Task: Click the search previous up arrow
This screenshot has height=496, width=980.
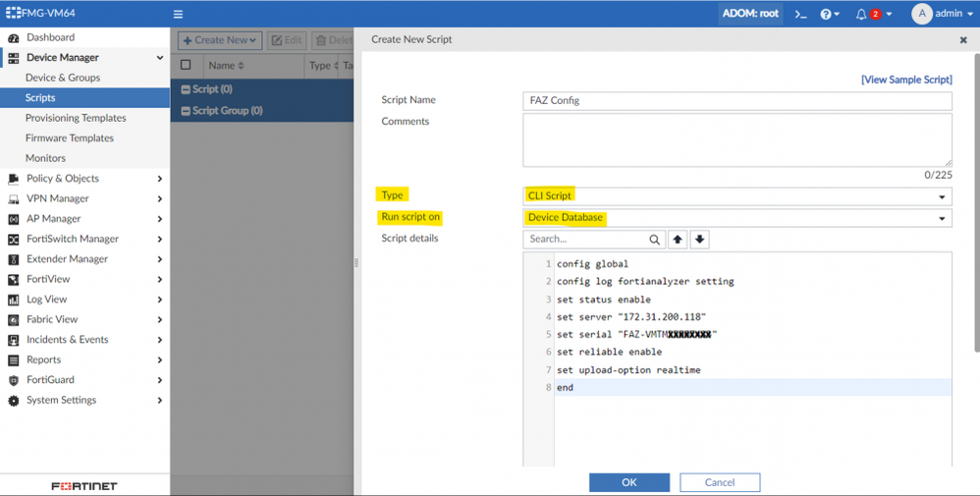Action: [678, 239]
